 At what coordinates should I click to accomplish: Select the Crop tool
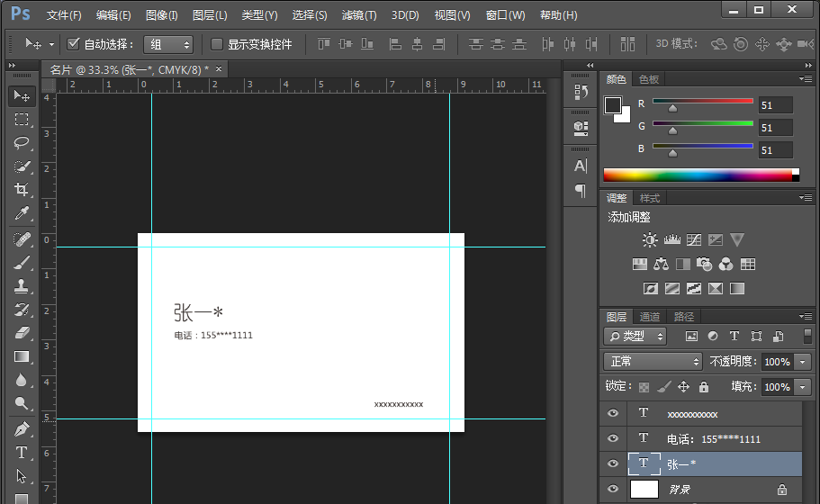[22, 190]
